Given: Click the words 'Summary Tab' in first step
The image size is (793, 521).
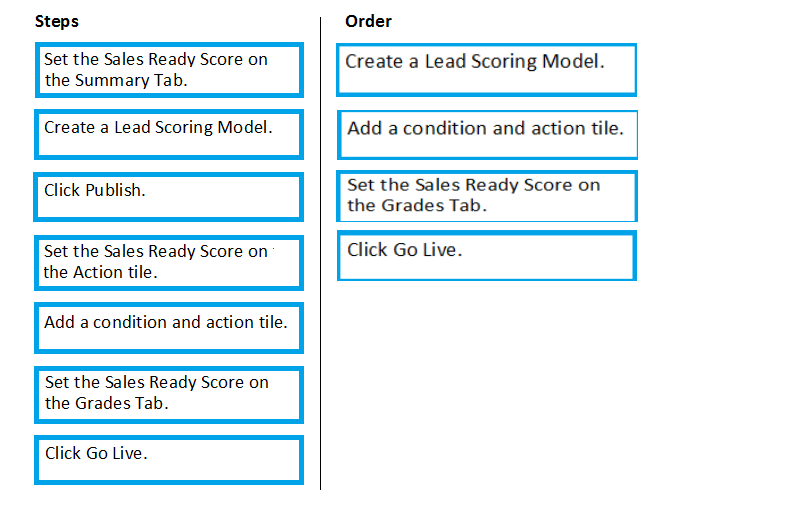Looking at the screenshot, I should click(131, 80).
